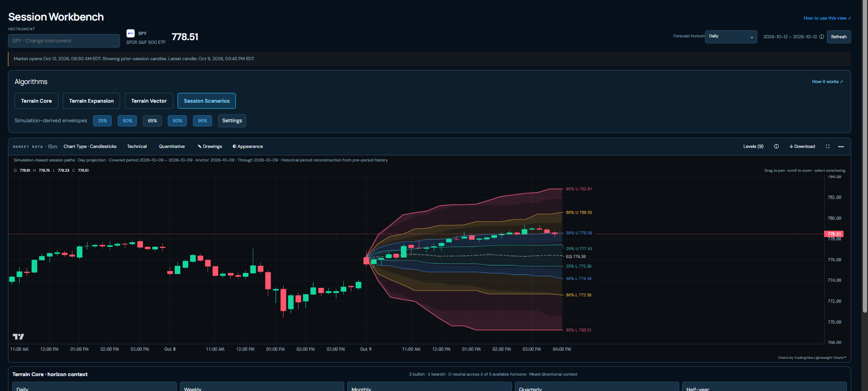The width and height of the screenshot is (868, 391).
Task: Expand the Levels (9) list
Action: pyautogui.click(x=754, y=147)
